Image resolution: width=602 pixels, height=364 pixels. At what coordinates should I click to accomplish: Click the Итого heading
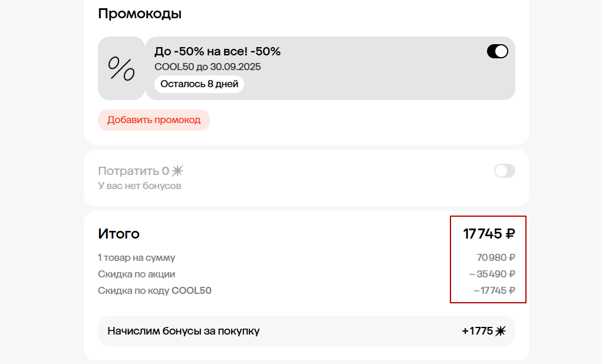click(119, 234)
